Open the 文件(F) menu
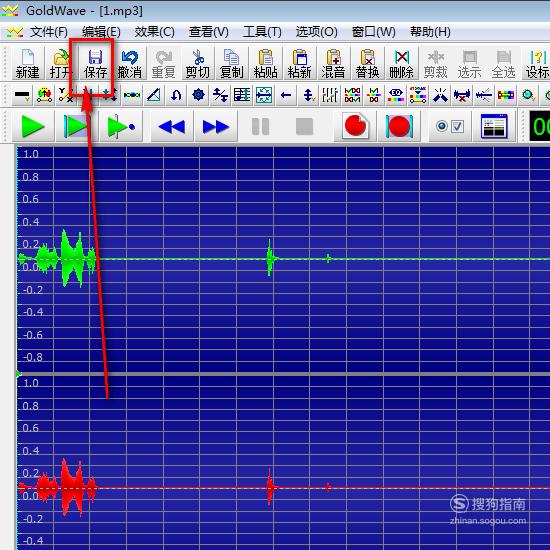The height and width of the screenshot is (550, 550). tap(49, 32)
